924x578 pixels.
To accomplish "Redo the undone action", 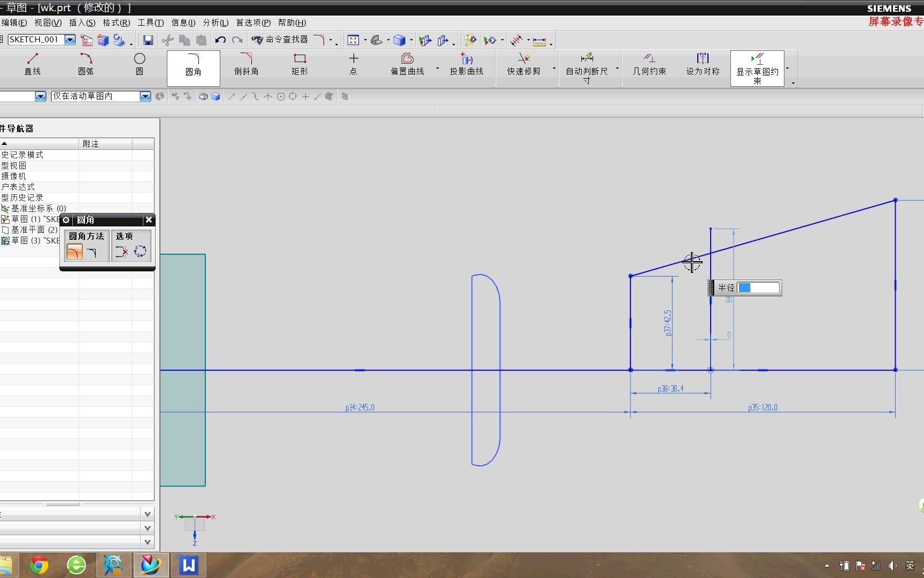I will point(237,40).
